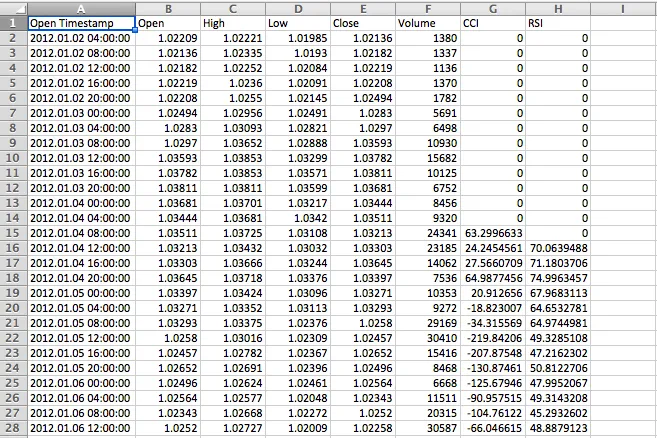Click the Close header cell
The height and width of the screenshot is (438, 657).
pyautogui.click(x=363, y=23)
